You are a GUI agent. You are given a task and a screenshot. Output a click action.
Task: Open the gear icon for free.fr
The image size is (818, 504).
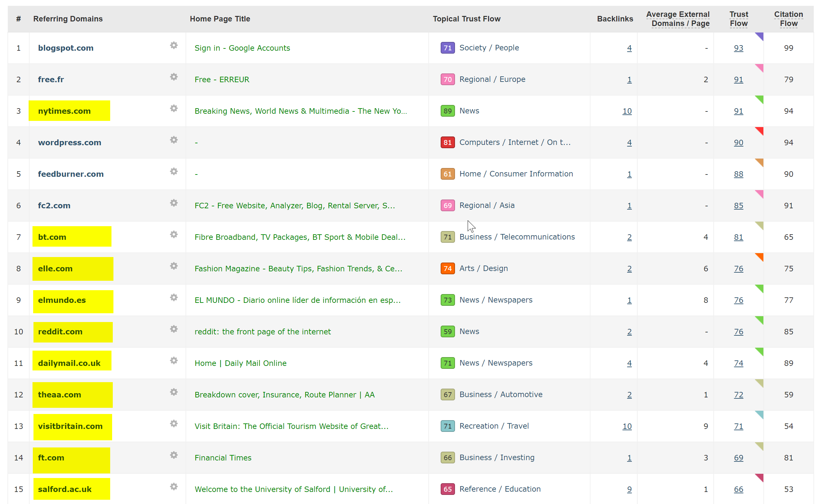click(x=174, y=77)
